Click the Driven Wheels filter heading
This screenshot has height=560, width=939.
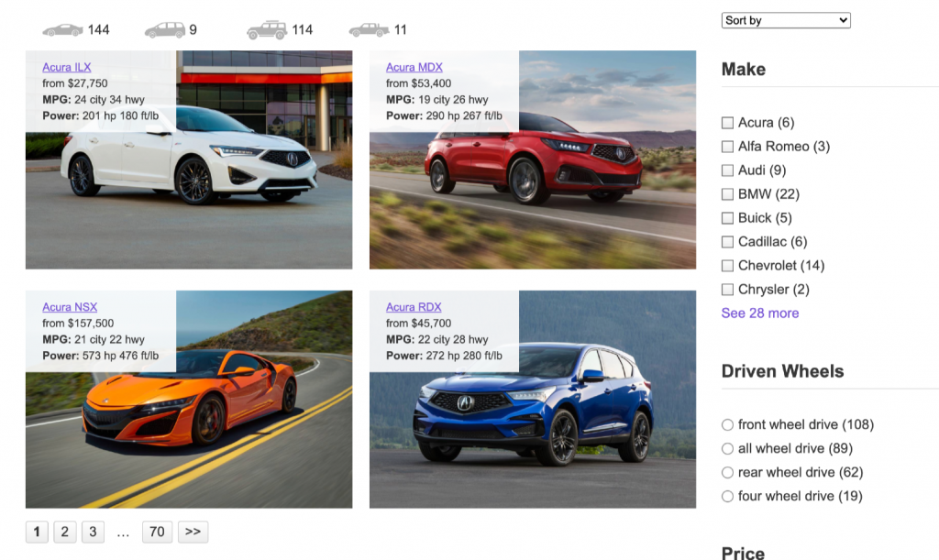pyautogui.click(x=782, y=371)
